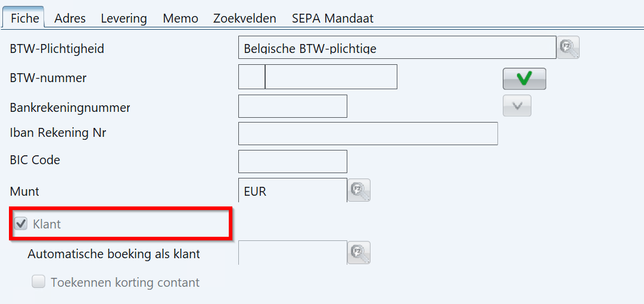Expand the gray chevron beside Bankrekeningnummer
The height and width of the screenshot is (304, 644).
pos(518,106)
